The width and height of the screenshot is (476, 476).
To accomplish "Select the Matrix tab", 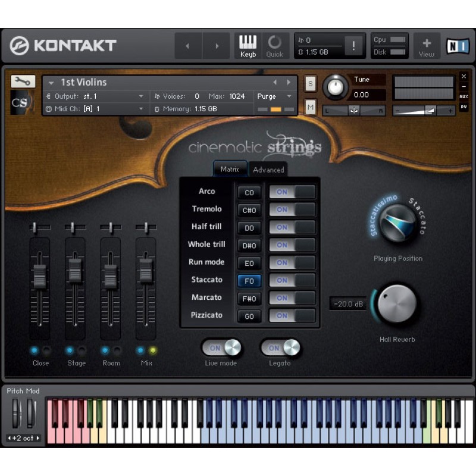I will [x=230, y=170].
